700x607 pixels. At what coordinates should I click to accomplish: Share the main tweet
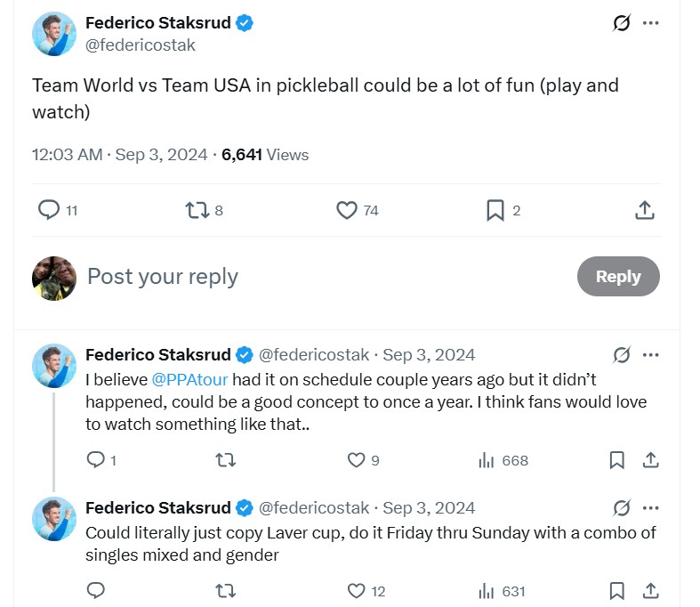tap(646, 210)
